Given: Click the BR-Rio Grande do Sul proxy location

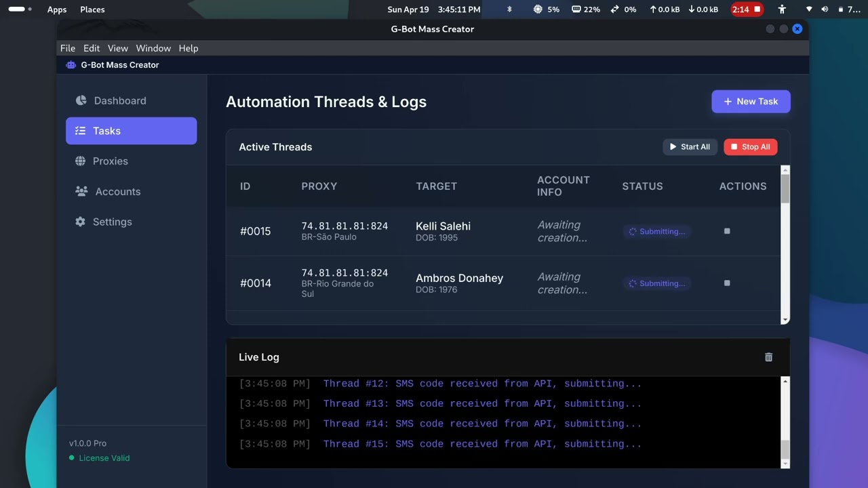Looking at the screenshot, I should [x=338, y=289].
